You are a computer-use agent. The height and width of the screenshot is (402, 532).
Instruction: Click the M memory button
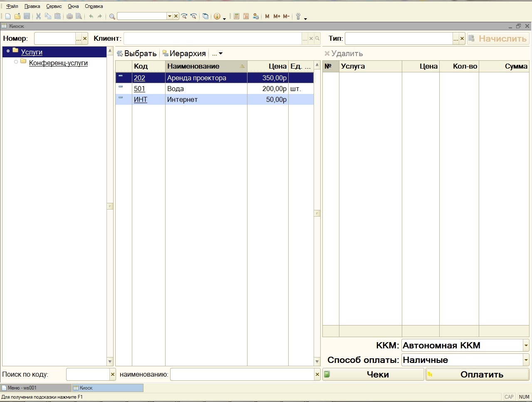tap(267, 16)
